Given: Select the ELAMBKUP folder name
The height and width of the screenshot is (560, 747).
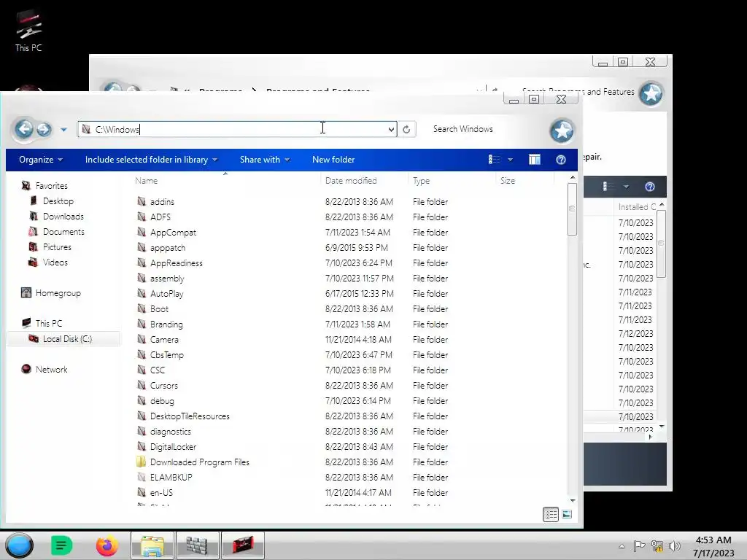Looking at the screenshot, I should pyautogui.click(x=171, y=477).
